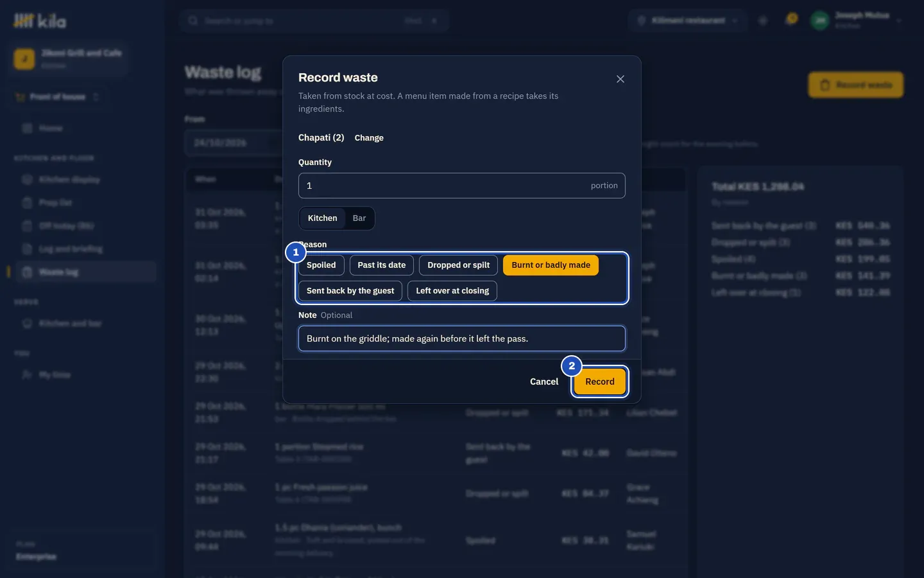Click the Off today sidebar icon
924x578 pixels.
27,226
